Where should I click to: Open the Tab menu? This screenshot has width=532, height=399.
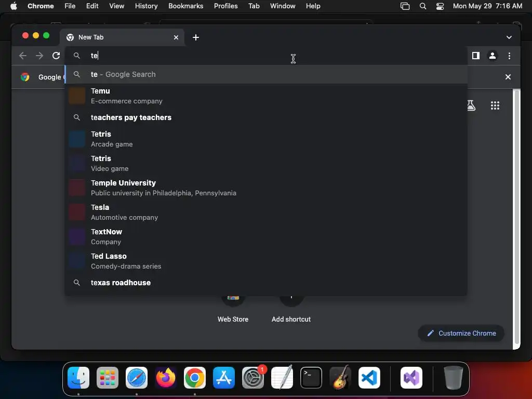[x=254, y=6]
